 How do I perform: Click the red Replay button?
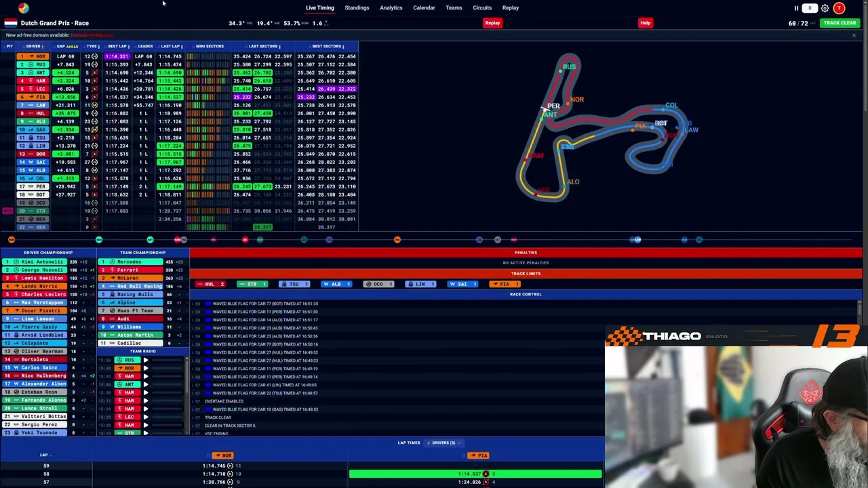(x=492, y=23)
